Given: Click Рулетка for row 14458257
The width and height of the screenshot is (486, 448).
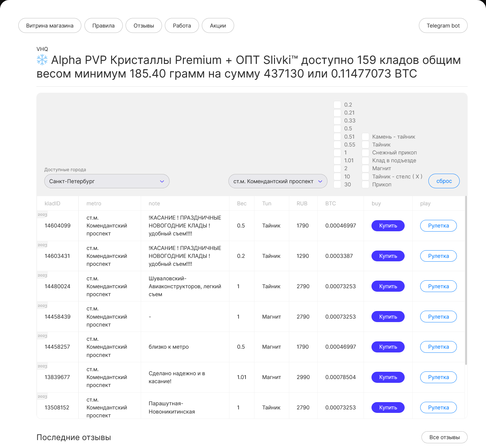Looking at the screenshot, I should 439,347.
